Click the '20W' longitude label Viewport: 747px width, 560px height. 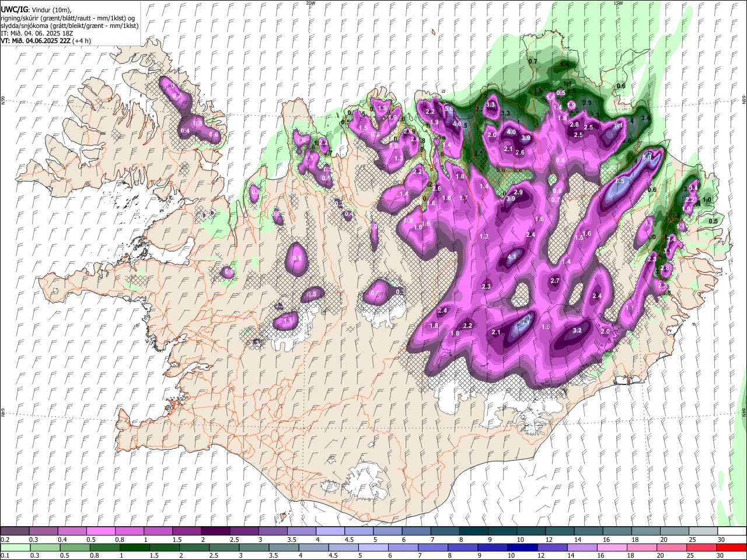click(x=310, y=3)
